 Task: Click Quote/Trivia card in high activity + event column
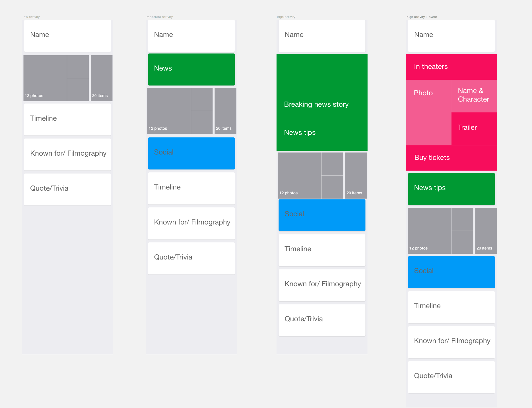pos(451,377)
